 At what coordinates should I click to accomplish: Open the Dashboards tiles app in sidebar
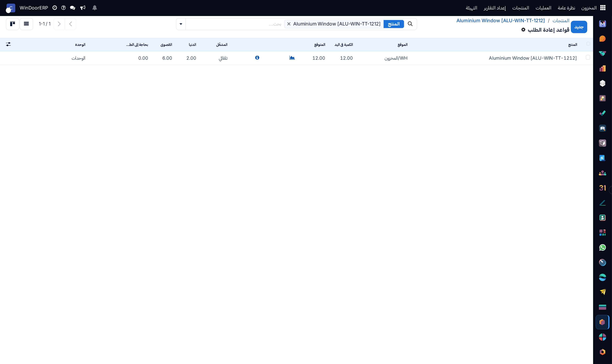(x=602, y=233)
